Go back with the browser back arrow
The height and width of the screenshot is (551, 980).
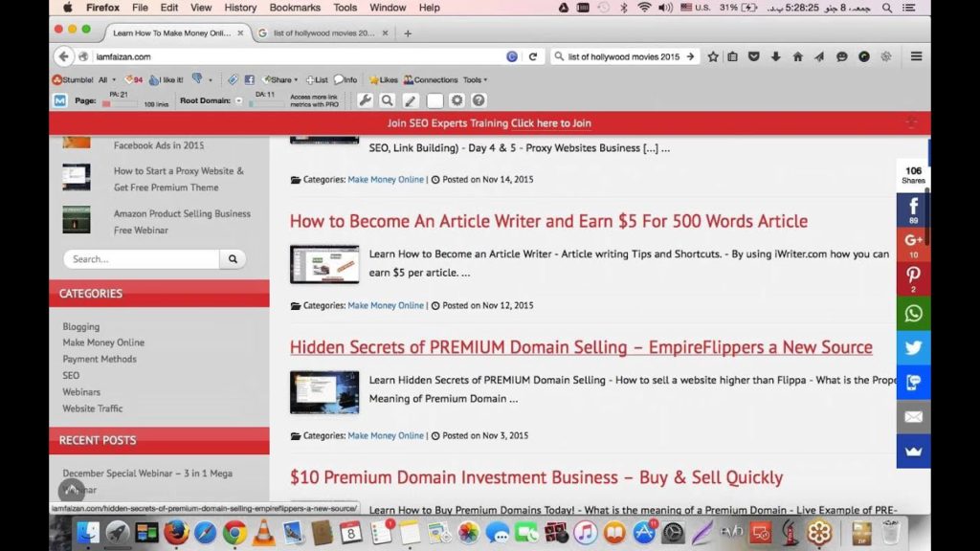(63, 56)
